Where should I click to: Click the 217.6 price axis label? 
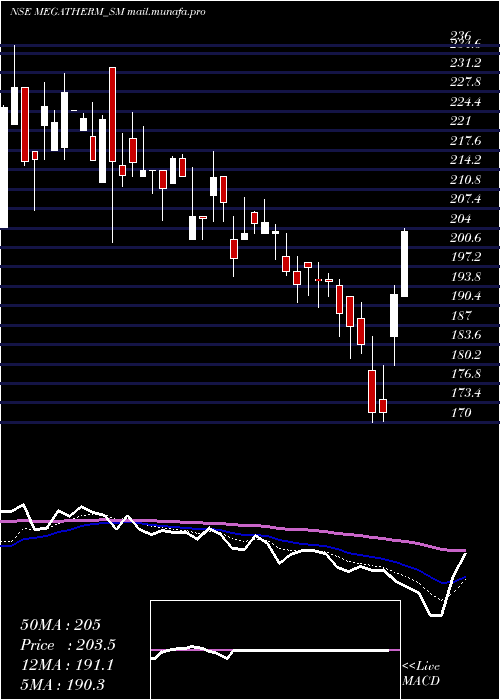click(x=465, y=141)
